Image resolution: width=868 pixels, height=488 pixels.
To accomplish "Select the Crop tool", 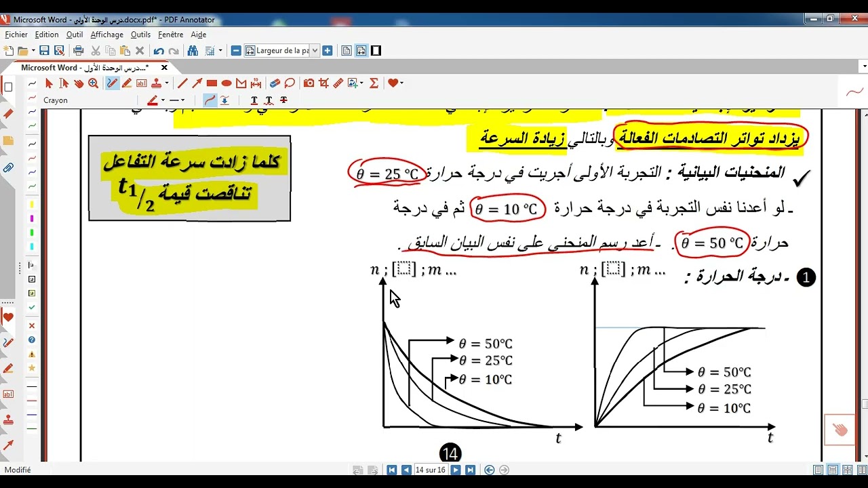I will click(323, 83).
